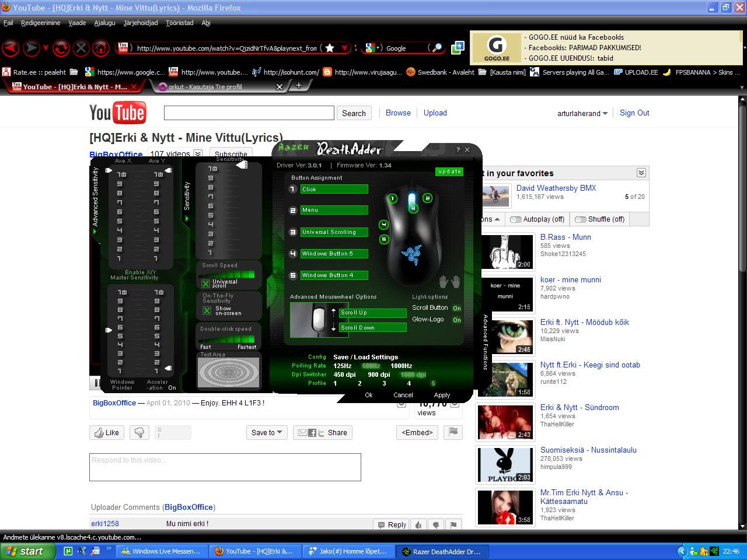
Task: Click the stop loading X icon
Action: click(x=81, y=48)
